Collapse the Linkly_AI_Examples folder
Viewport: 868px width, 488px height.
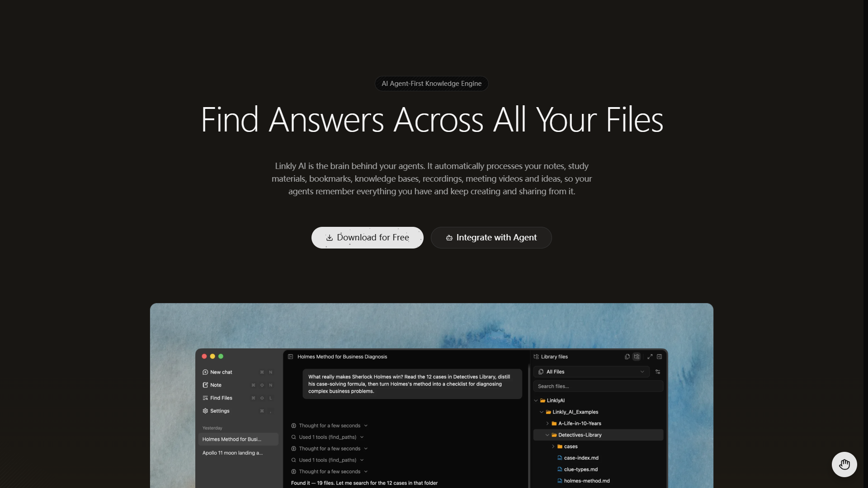point(542,412)
